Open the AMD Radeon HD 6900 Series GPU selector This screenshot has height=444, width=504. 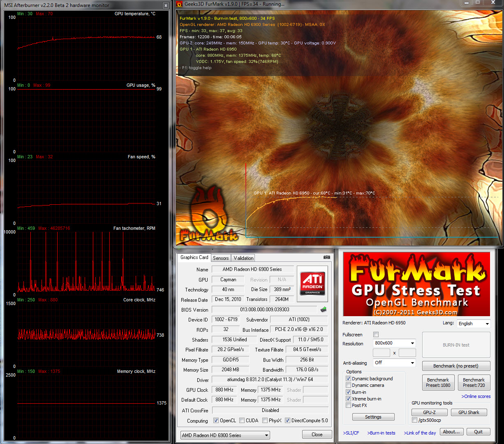[x=225, y=435]
